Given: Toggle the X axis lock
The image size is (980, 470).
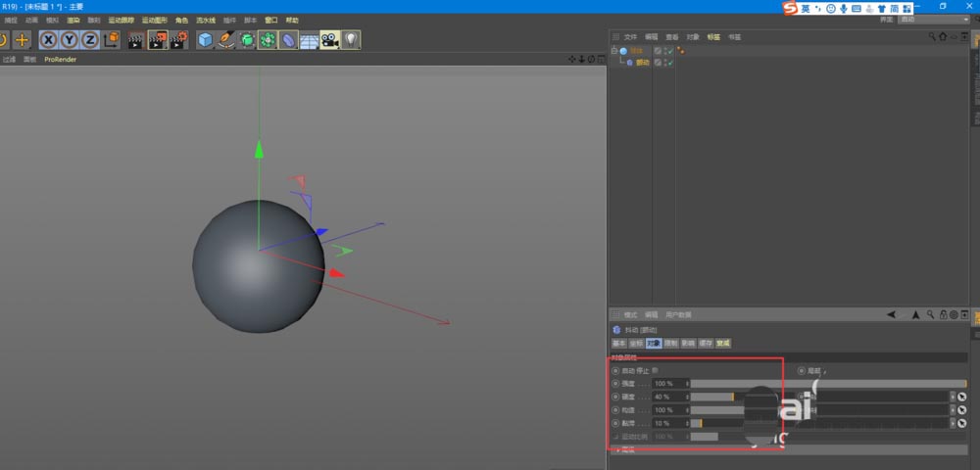Looking at the screenshot, I should (x=47, y=40).
